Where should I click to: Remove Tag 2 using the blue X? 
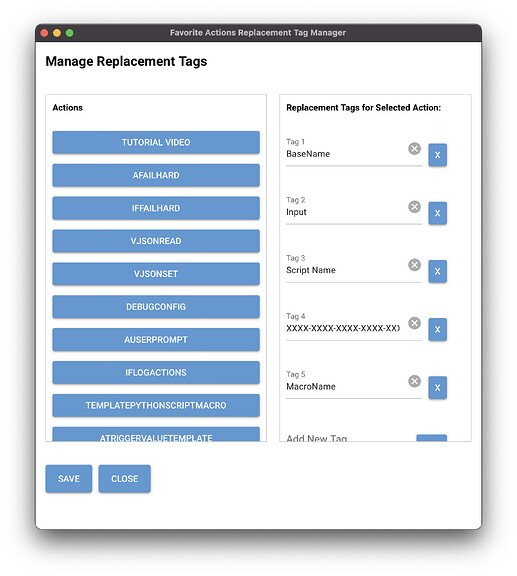coord(437,213)
